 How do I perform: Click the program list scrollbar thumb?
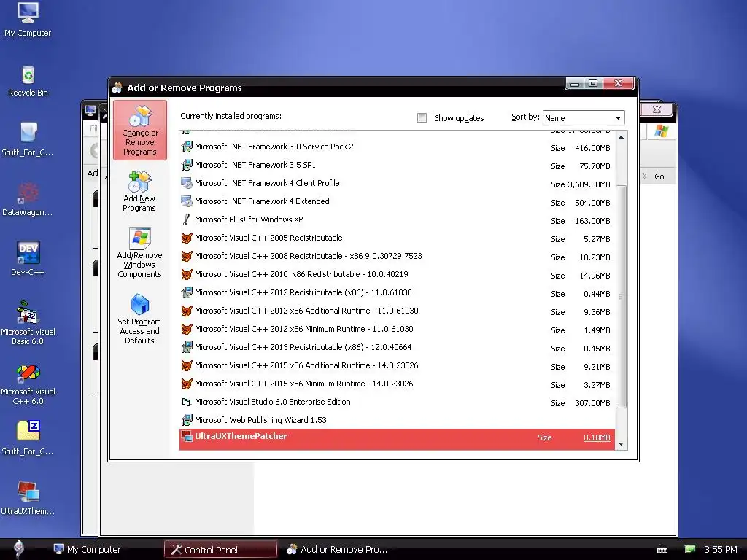(x=622, y=296)
